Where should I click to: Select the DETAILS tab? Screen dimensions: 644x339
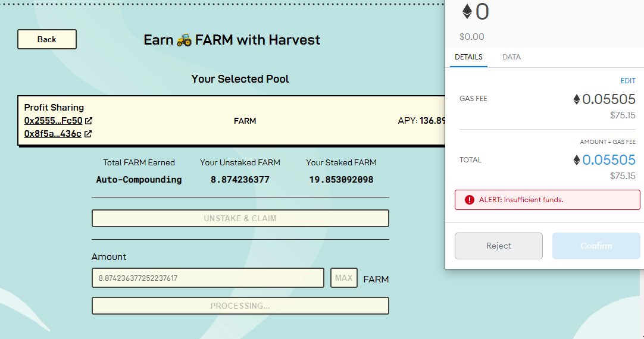[468, 57]
